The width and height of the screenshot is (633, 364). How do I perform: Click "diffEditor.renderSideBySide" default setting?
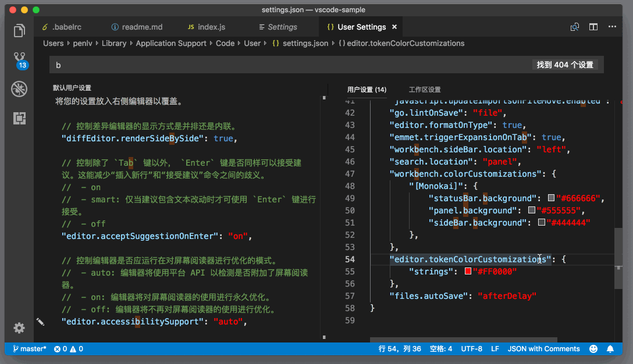(133, 138)
